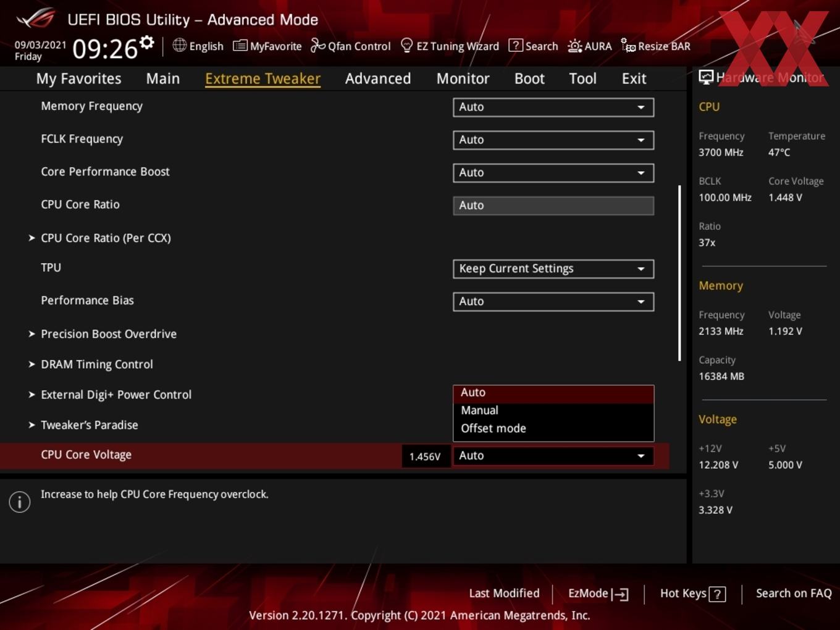Image resolution: width=840 pixels, height=630 pixels.
Task: Collapse the CPU Core Voltage dropdown
Action: [553, 456]
